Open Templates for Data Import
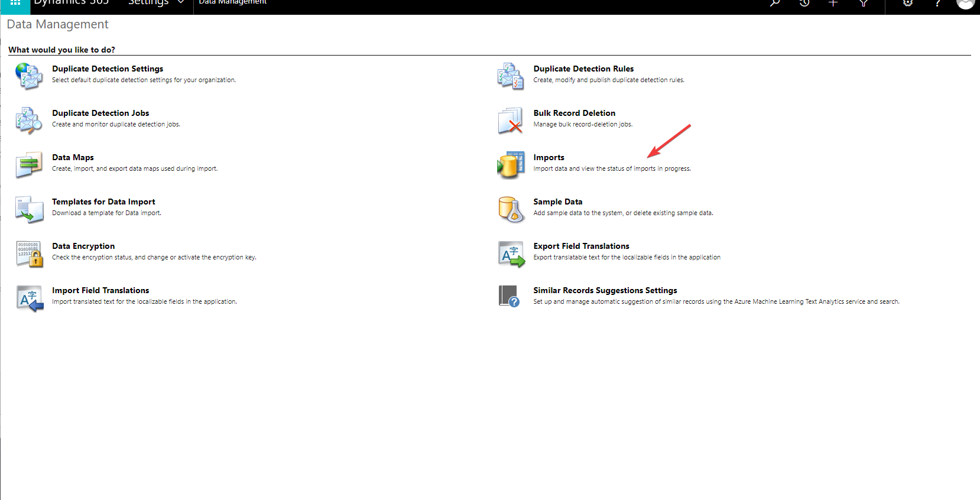The width and height of the screenshot is (980, 500). [103, 202]
